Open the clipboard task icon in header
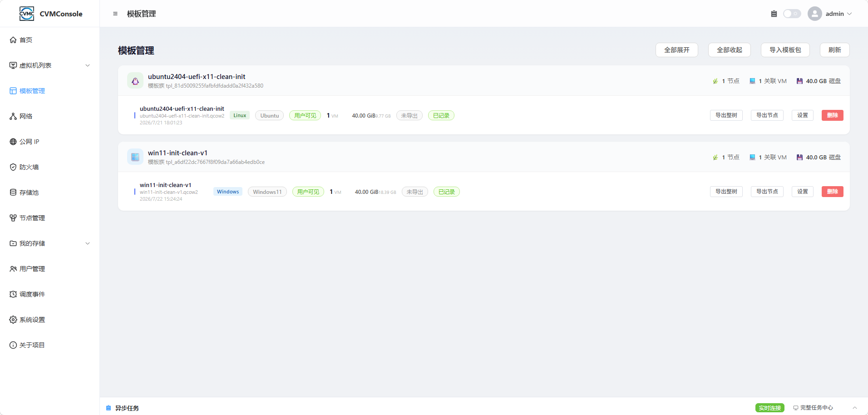The image size is (868, 415). (774, 14)
